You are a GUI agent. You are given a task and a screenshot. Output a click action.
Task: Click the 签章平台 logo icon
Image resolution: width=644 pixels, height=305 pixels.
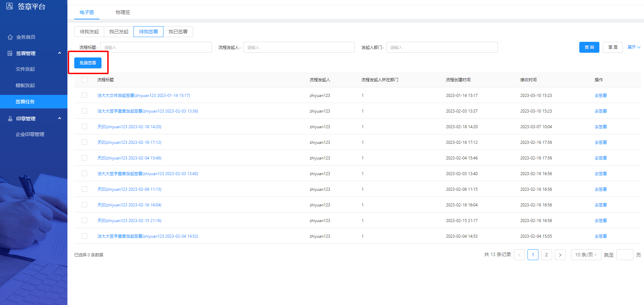(x=10, y=6)
